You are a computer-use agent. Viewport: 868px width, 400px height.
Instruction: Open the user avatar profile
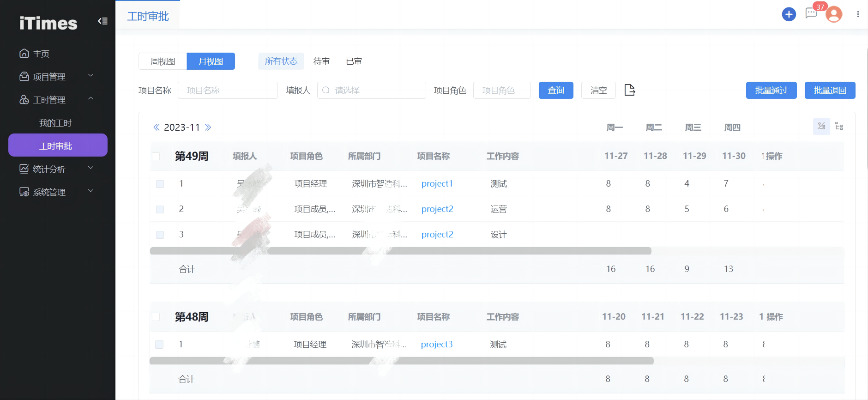834,14
